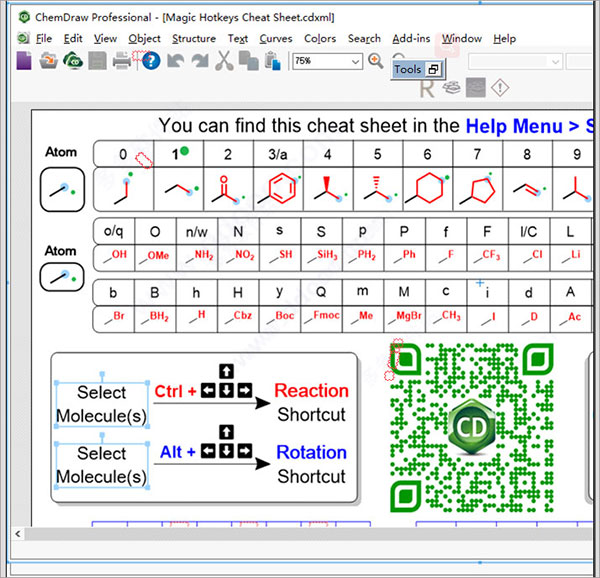The height and width of the screenshot is (578, 600).
Task: Restore the floating Tools palette
Action: 434,69
